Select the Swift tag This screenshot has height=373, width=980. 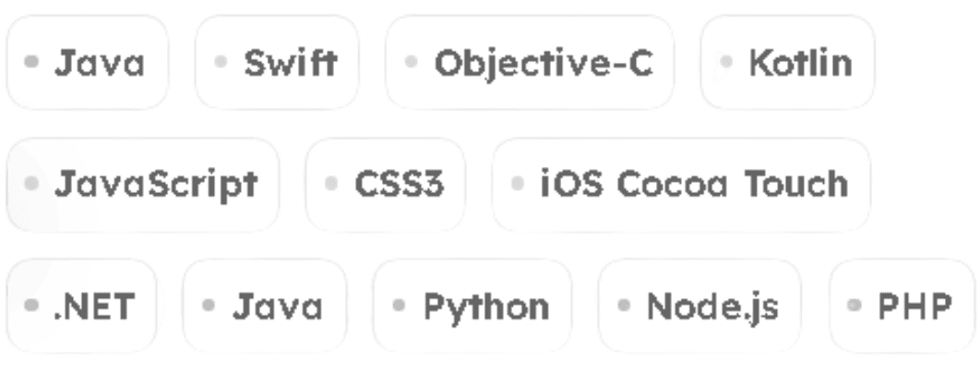(x=277, y=62)
